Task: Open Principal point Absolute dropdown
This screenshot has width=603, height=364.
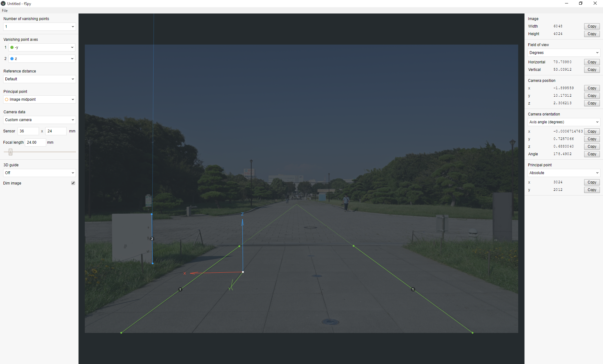Action: coord(564,173)
